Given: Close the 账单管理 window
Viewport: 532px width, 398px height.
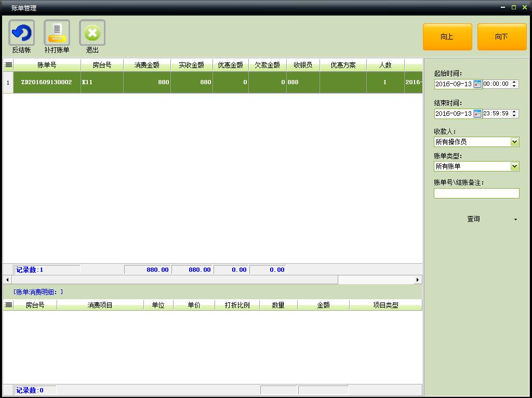Looking at the screenshot, I should pyautogui.click(x=525, y=7).
